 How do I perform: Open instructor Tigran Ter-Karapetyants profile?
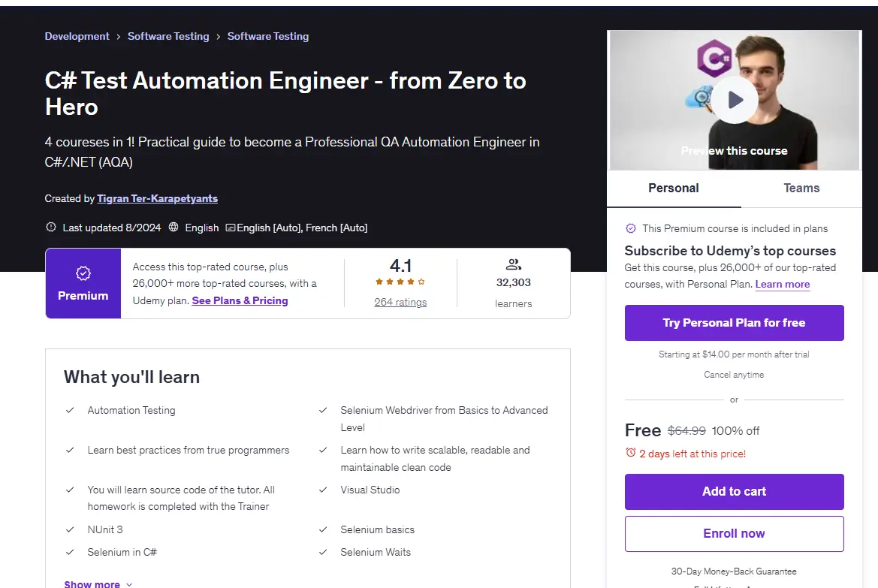(x=157, y=198)
